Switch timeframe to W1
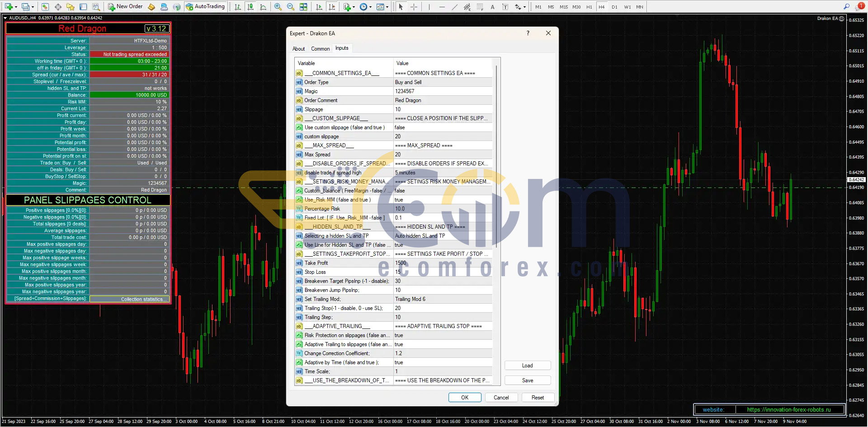Image resolution: width=868 pixels, height=427 pixels. 627,7
